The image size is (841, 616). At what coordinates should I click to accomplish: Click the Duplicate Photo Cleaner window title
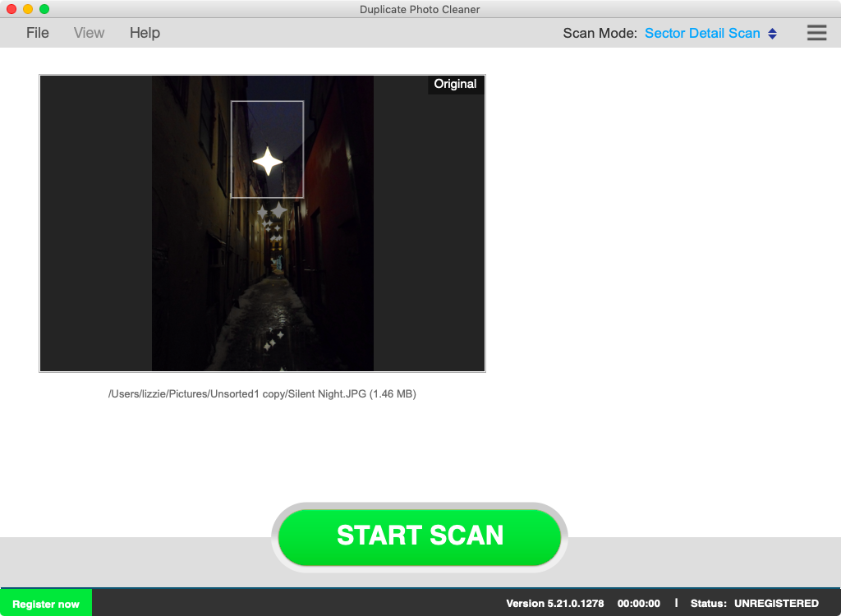coord(420,9)
